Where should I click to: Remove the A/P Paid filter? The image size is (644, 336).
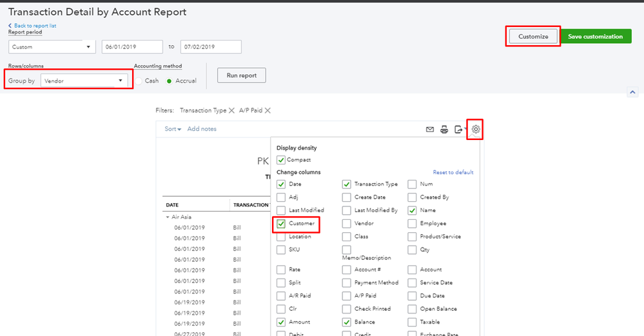tap(268, 111)
